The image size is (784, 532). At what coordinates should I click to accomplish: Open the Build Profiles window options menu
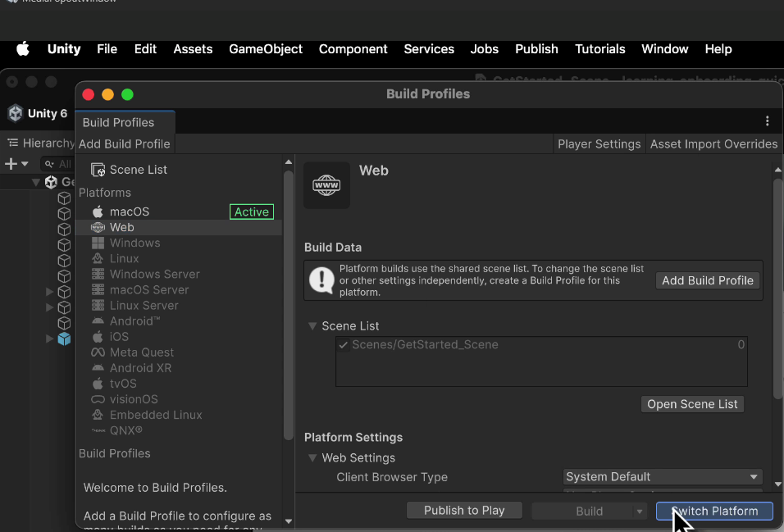(x=767, y=121)
